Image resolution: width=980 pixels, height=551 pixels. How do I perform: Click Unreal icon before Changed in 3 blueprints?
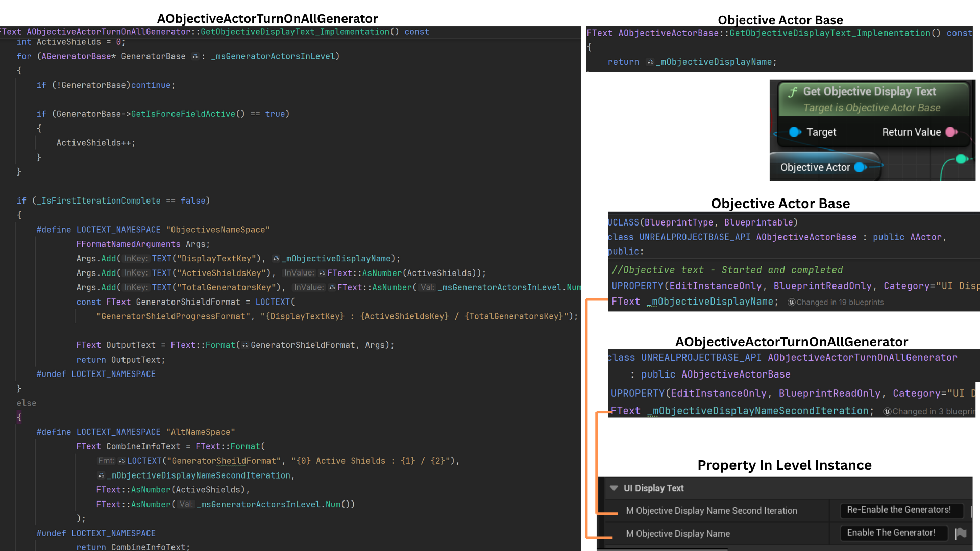pos(887,411)
